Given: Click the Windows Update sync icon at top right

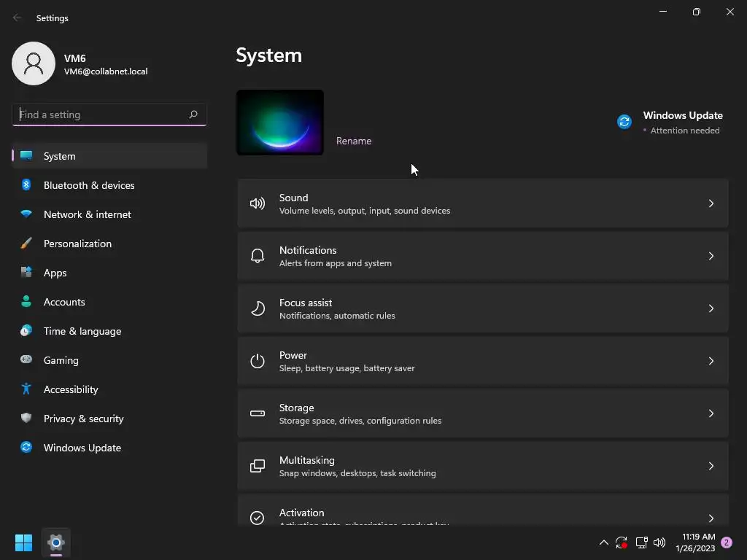Looking at the screenshot, I should (x=624, y=122).
